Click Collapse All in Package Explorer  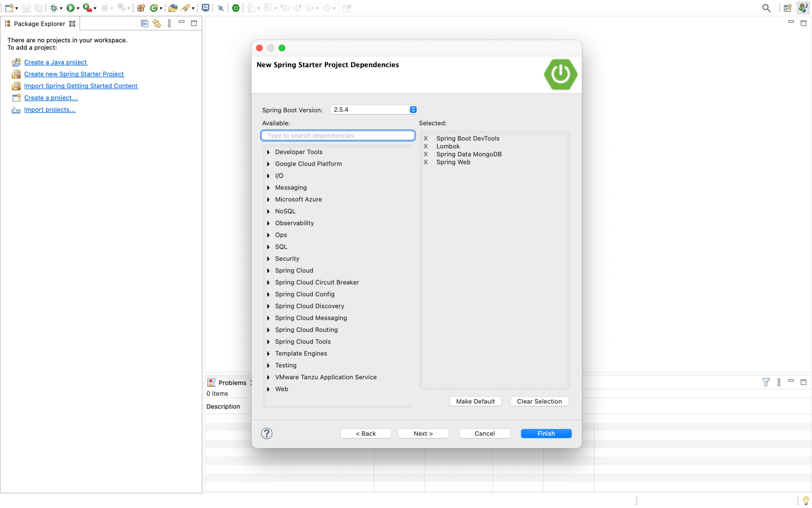(144, 23)
